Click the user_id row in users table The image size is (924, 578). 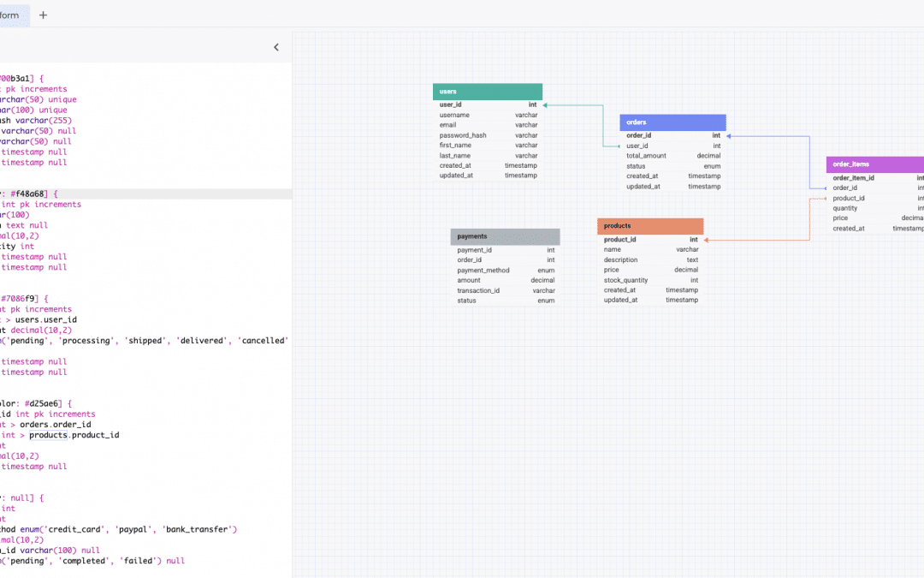(488, 104)
